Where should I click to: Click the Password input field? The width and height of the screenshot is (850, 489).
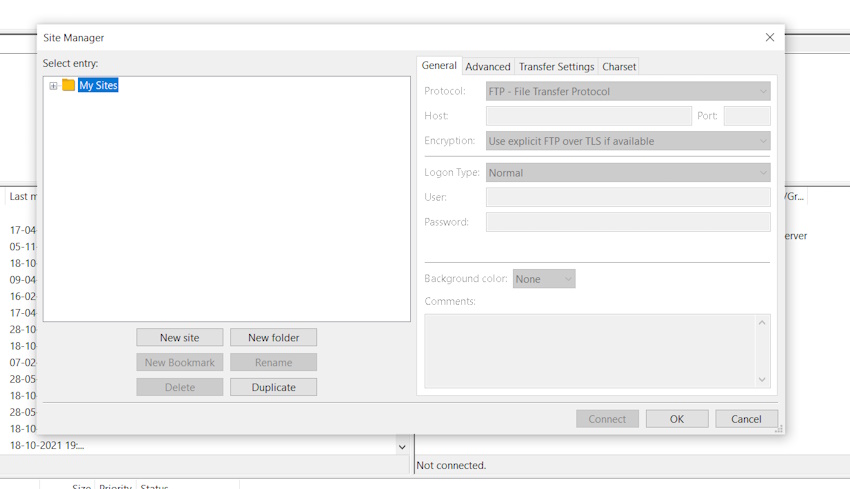(x=628, y=222)
